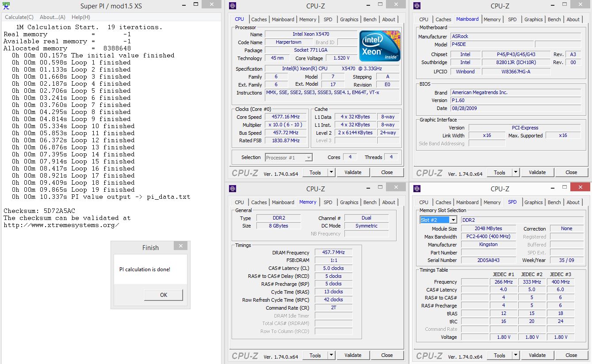Click Winbond LPCIO value
The width and height of the screenshot is (592, 364).
pyautogui.click(x=465, y=71)
